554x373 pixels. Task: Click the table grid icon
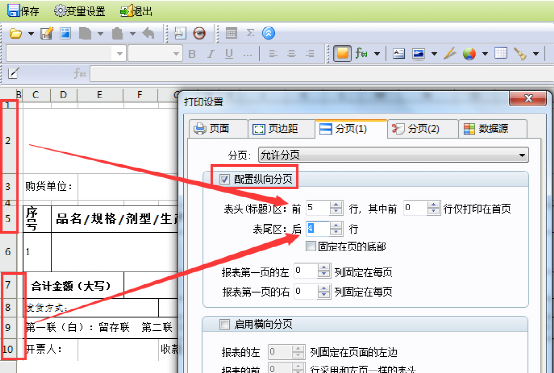coord(501,54)
